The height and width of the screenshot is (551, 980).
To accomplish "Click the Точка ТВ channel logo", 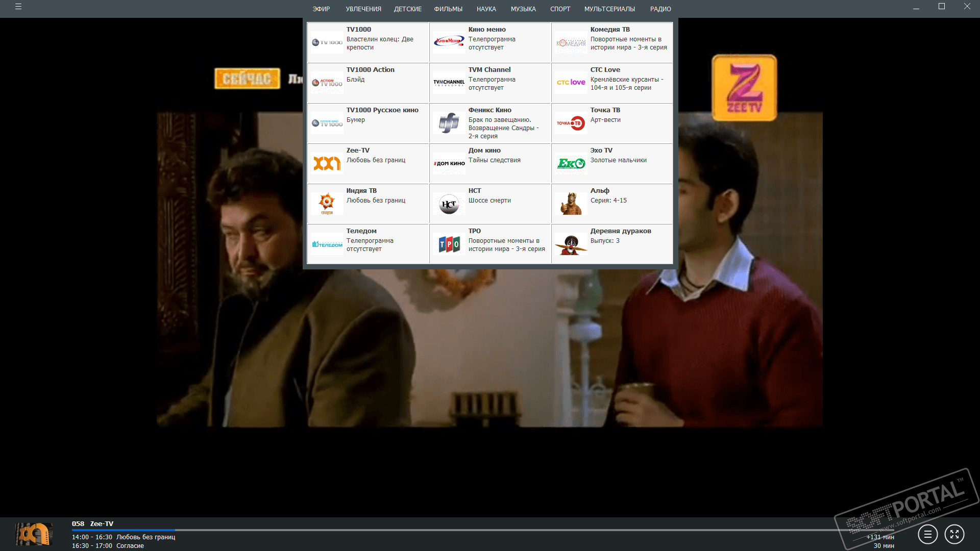I will [x=571, y=123].
